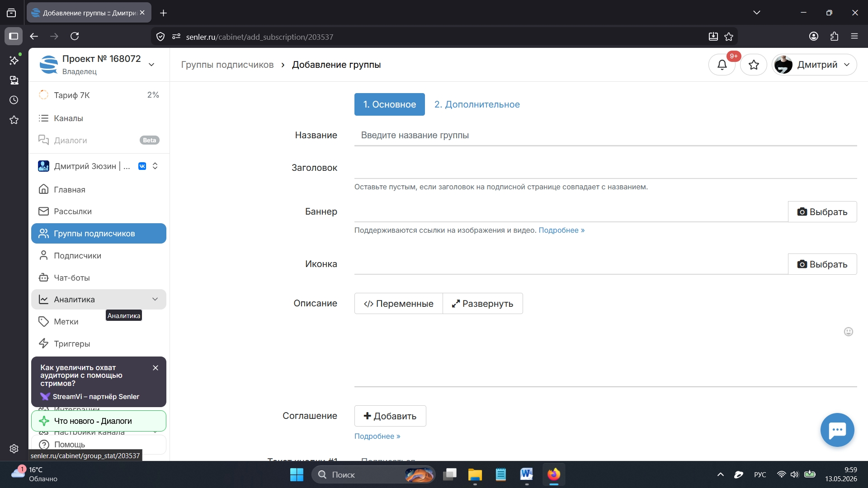This screenshot has height=488, width=868.
Task: Focus the Баннер link input field
Action: [x=571, y=211]
